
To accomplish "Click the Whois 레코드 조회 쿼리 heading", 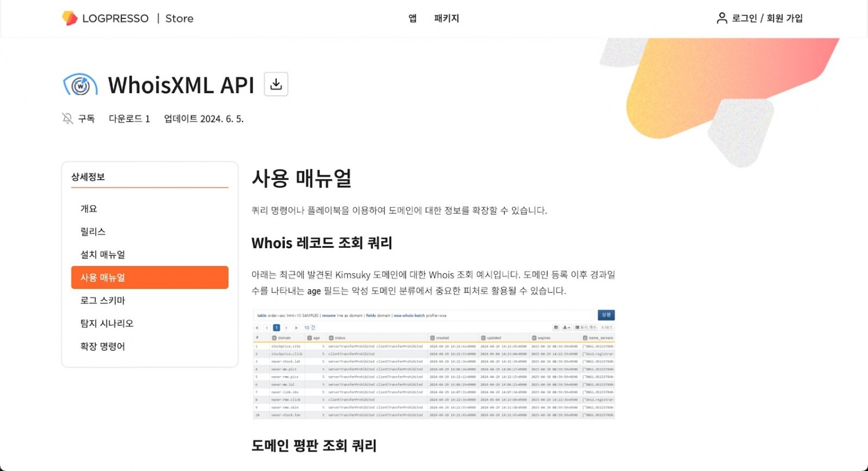I will 322,243.
